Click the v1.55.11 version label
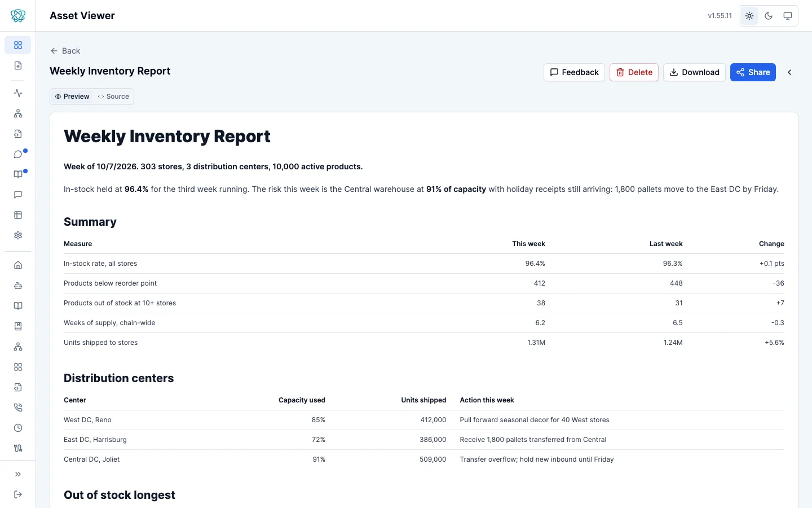This screenshot has width=812, height=508. coord(720,16)
